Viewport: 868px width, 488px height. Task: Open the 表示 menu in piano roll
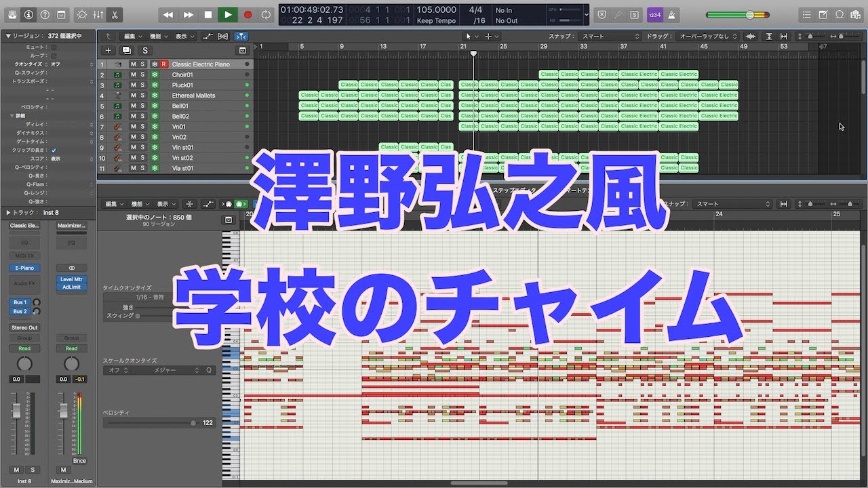(x=165, y=204)
